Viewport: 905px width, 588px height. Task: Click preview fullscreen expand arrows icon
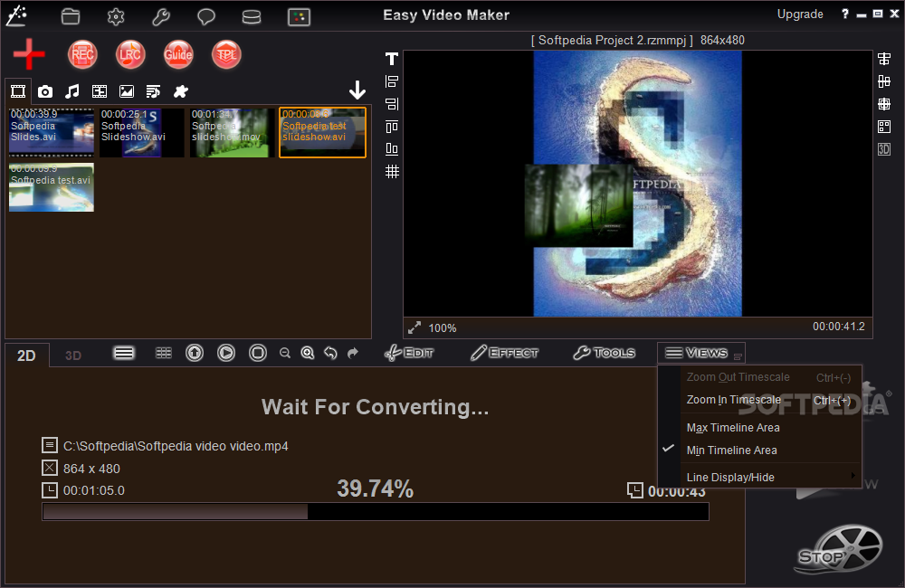pos(414,327)
